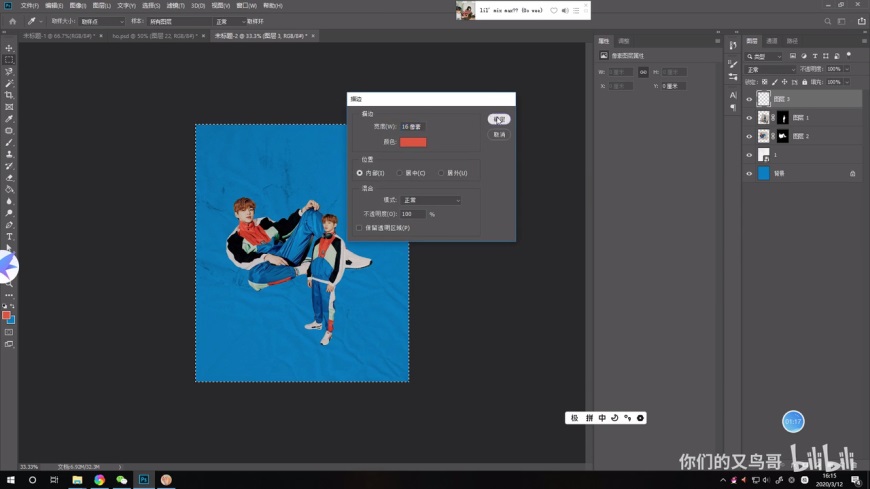
Task: Select the History Brush tool
Action: 9,166
